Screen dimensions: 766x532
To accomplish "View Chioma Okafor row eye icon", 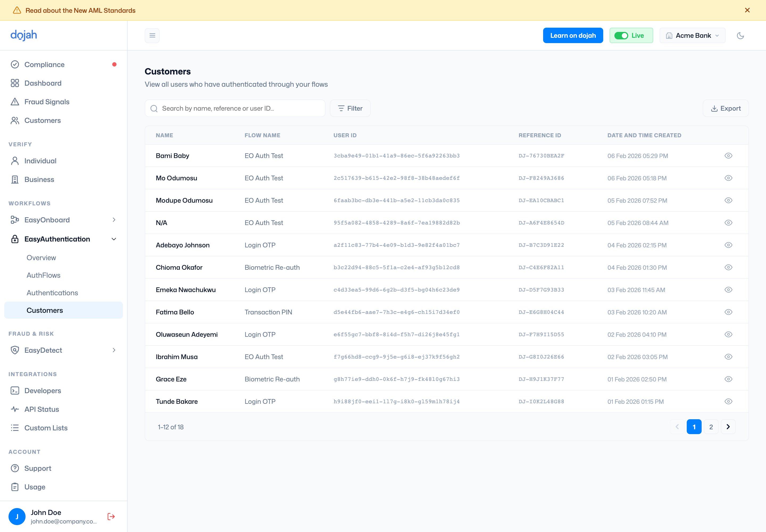I will coord(728,267).
